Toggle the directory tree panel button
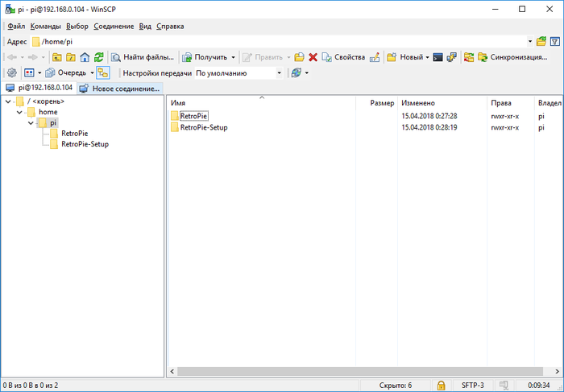Screen dimensions: 564x392 click(102, 72)
